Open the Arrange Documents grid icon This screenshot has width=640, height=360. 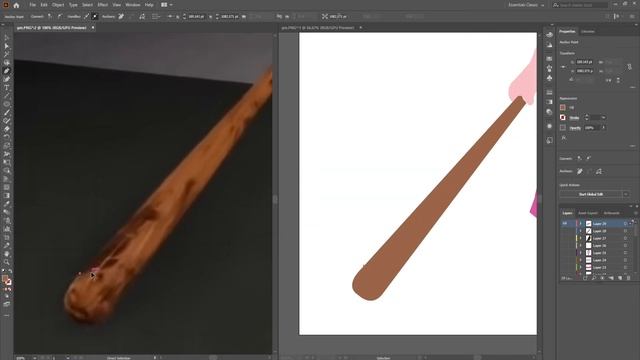click(x=164, y=5)
